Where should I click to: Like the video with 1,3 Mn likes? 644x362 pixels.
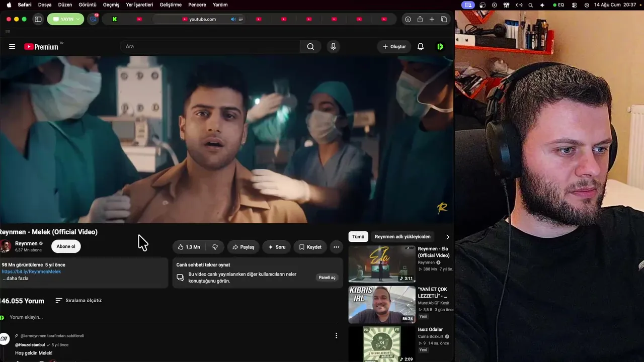click(189, 247)
